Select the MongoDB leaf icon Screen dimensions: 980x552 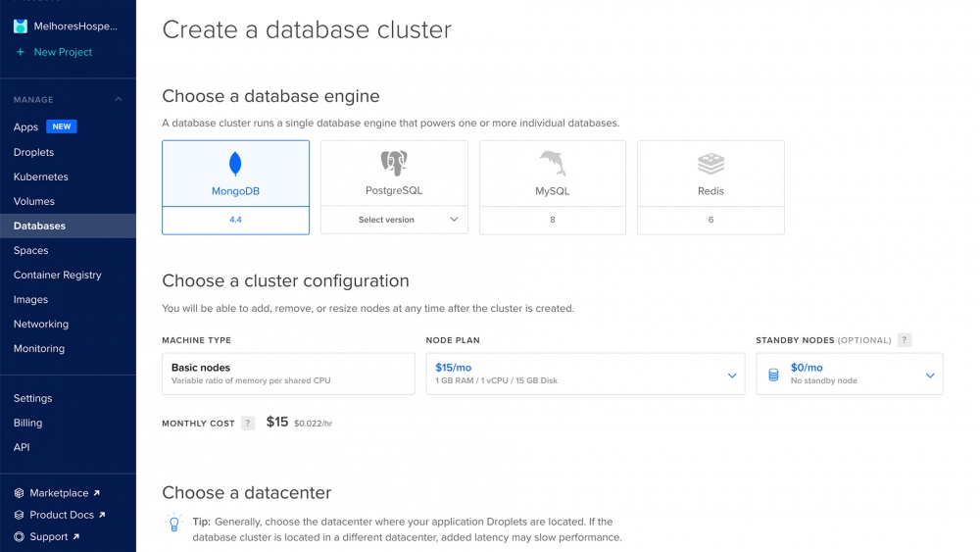(235, 164)
